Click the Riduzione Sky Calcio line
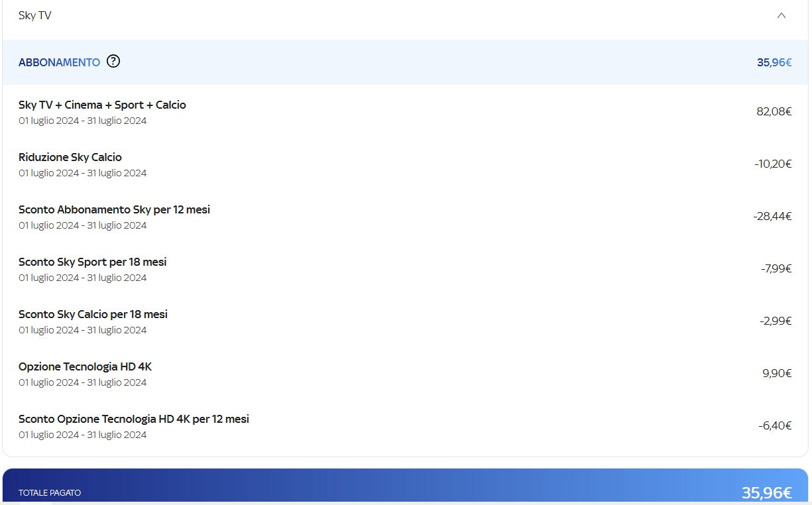Viewport: 812px width, 505px height. tap(70, 157)
